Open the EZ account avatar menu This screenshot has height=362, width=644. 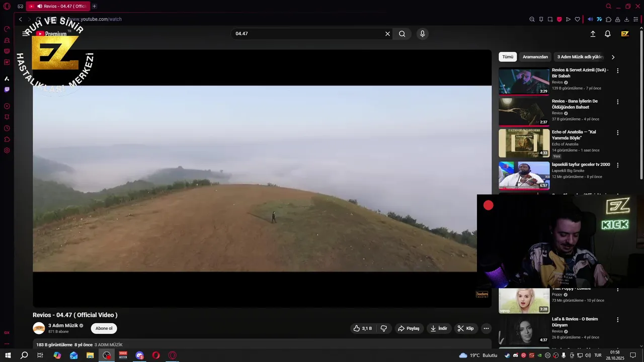(625, 34)
